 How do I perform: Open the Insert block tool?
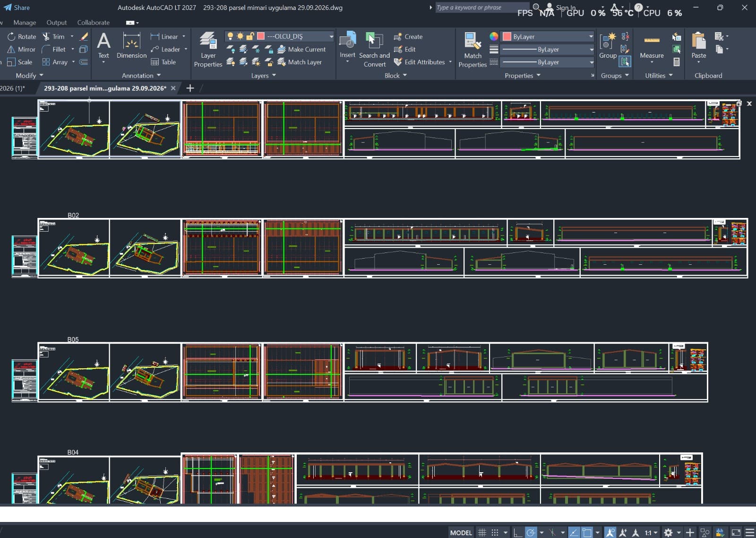pos(347,45)
